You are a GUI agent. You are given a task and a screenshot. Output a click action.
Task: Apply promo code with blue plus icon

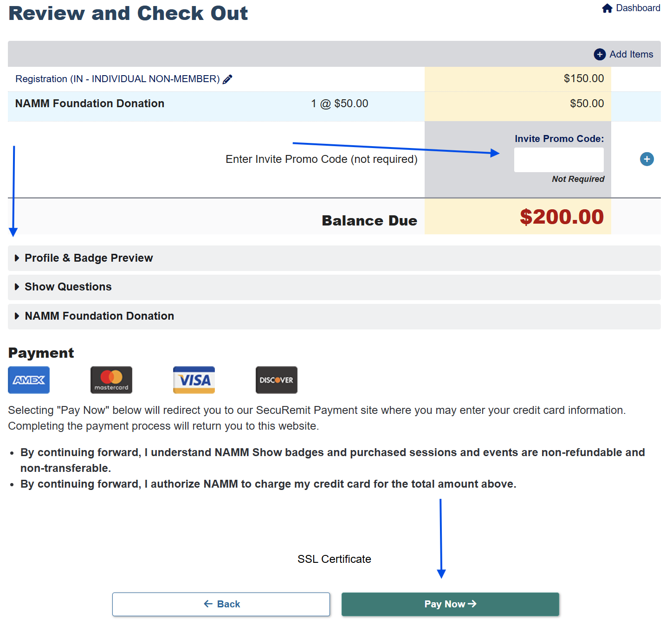point(646,159)
